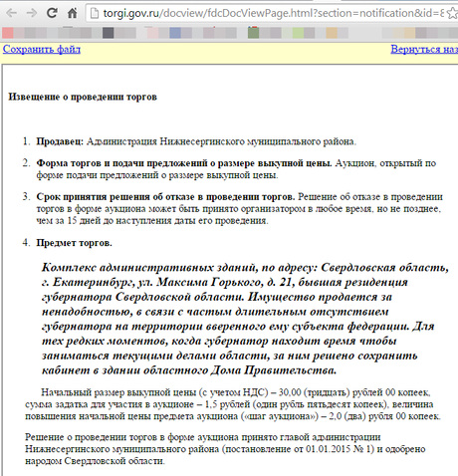Click the line 'народом Свердловской области.'

point(95,461)
